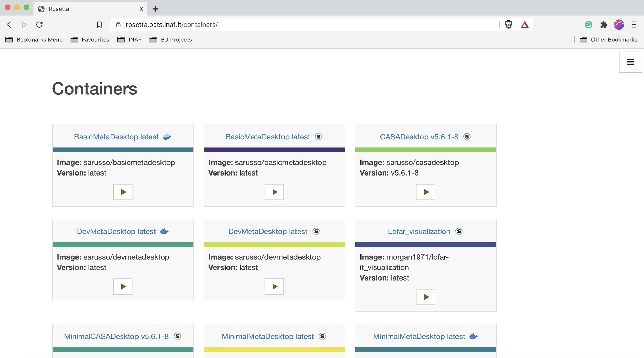Run the CASADesktop v5.6.1-8 container

(x=425, y=192)
